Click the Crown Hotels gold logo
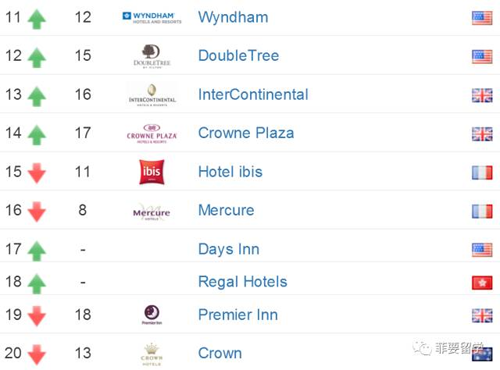Viewport: 500px width, 370px height. [152, 354]
